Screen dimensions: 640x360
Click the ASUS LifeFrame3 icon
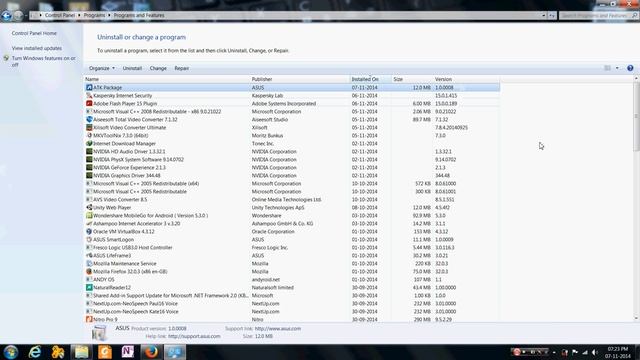click(89, 256)
